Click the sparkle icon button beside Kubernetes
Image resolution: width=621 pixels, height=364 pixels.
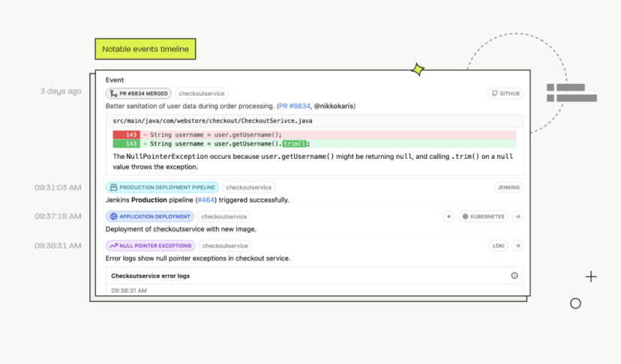click(448, 216)
